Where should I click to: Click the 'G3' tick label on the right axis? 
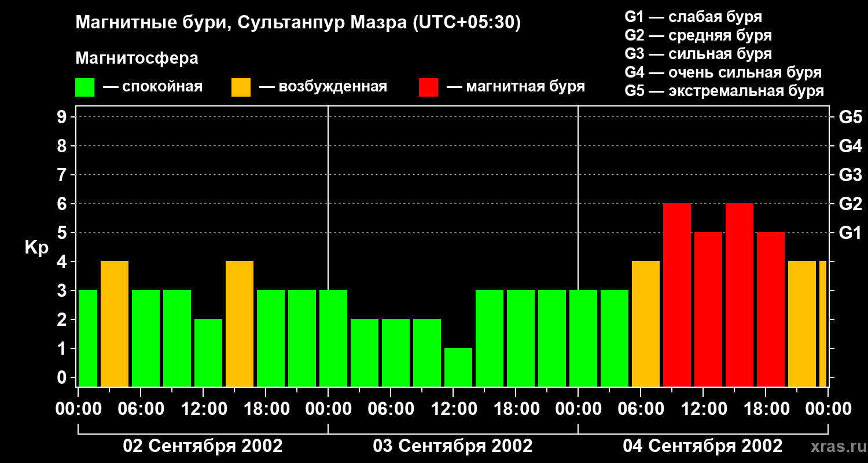[x=850, y=175]
